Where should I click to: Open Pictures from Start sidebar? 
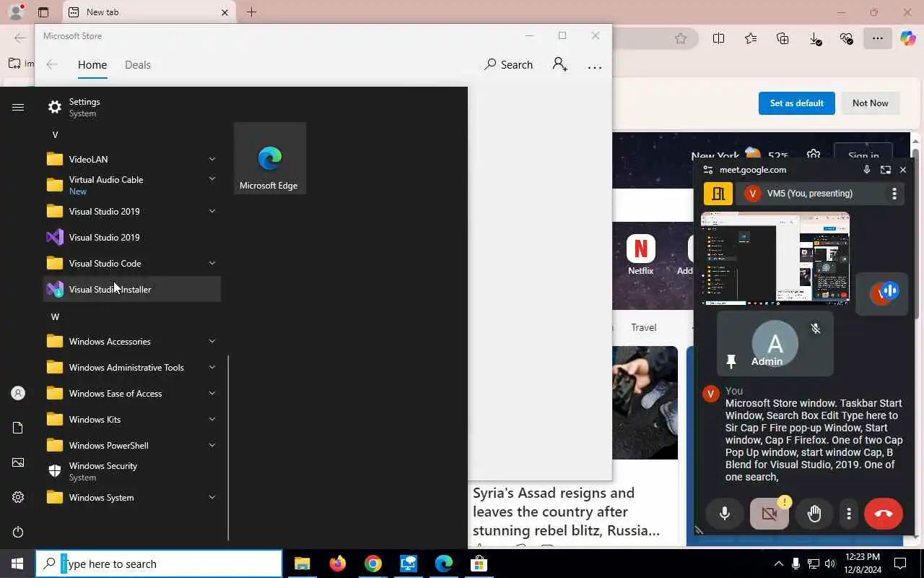(18, 462)
